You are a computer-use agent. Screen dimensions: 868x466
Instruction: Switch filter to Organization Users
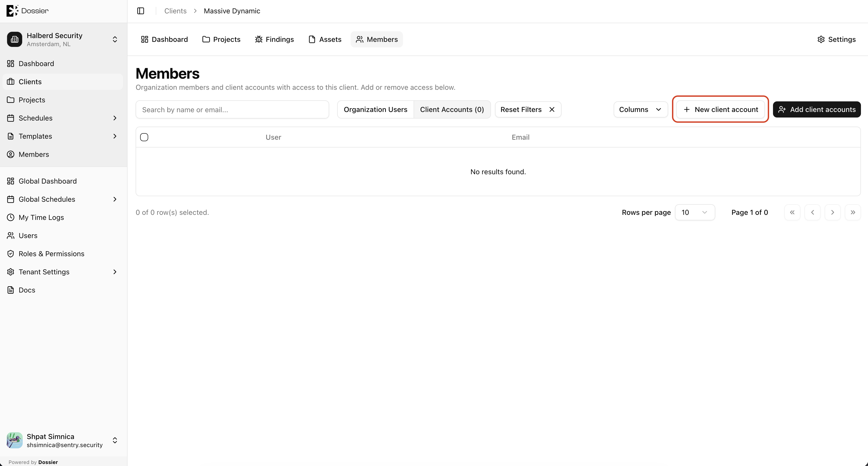[375, 110]
